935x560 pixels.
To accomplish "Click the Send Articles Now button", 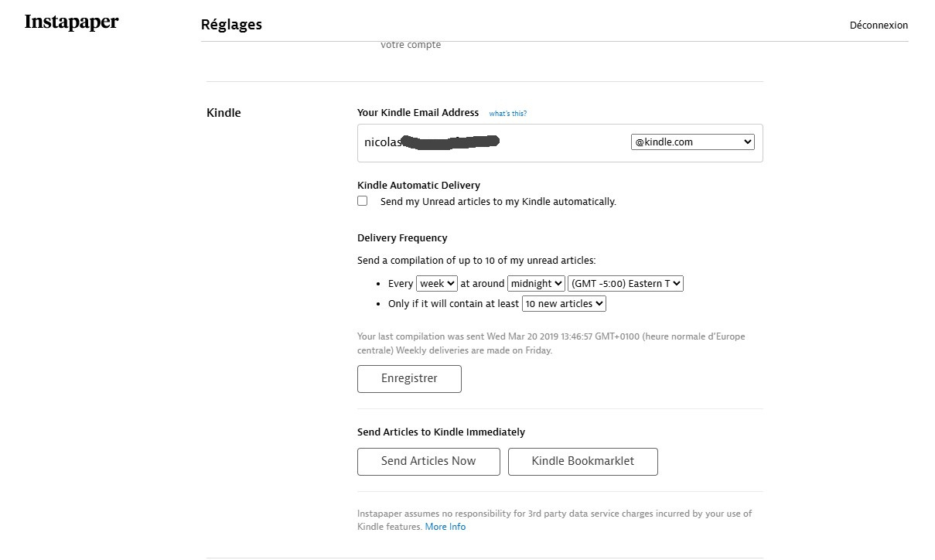I will point(428,461).
